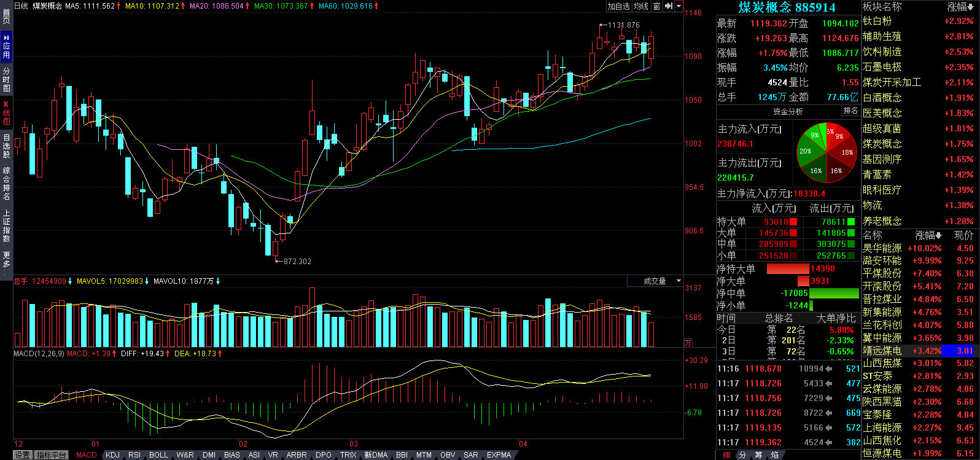The image size is (980, 460).
Task: Switch to the OBV indicator tab
Action: (448, 455)
